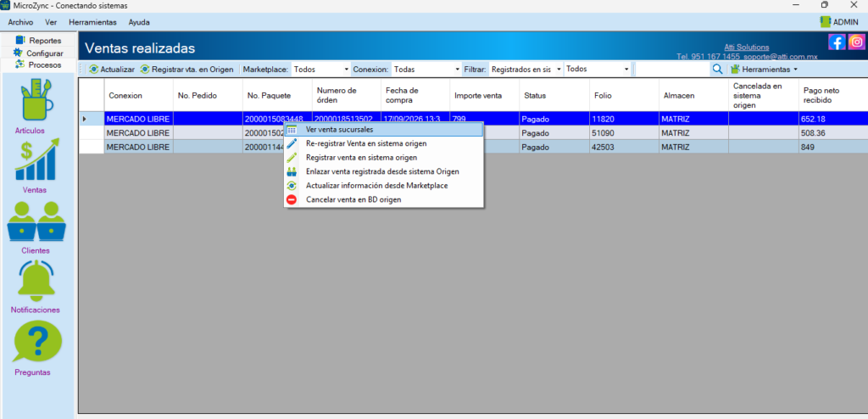Open the Herramientas menu in menu bar
The image size is (868, 419).
92,22
